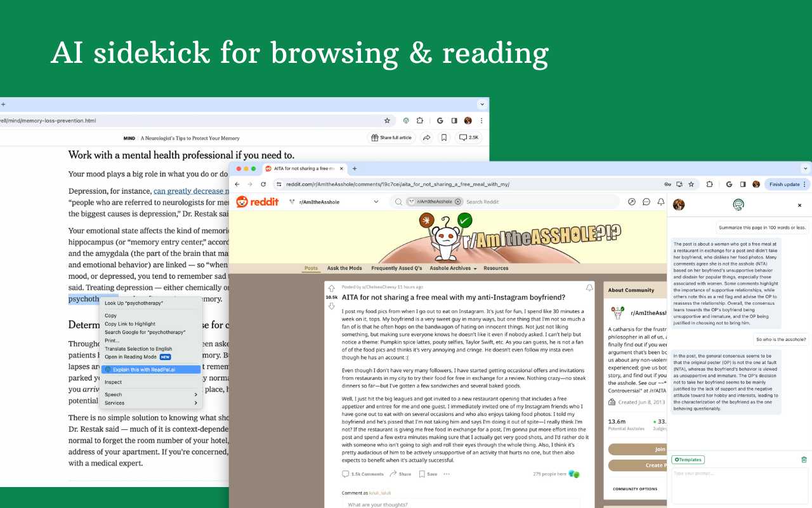
Task: Open the Reddit notifications bell
Action: (x=660, y=202)
